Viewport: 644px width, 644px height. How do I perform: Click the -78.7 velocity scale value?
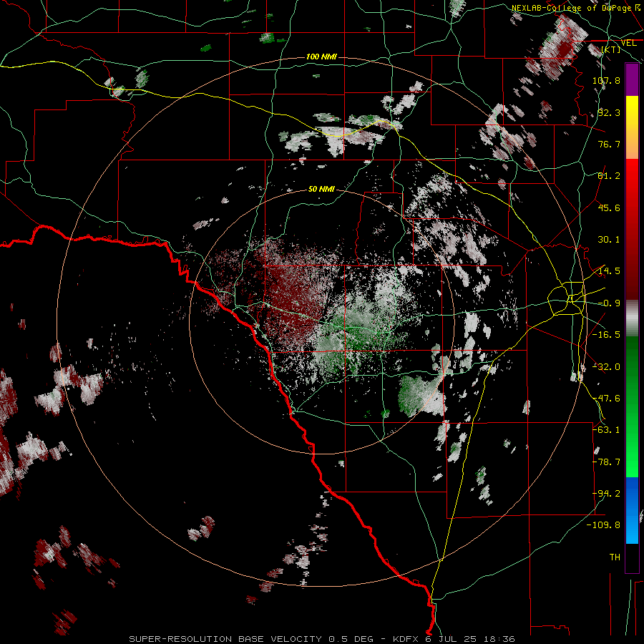(x=606, y=462)
